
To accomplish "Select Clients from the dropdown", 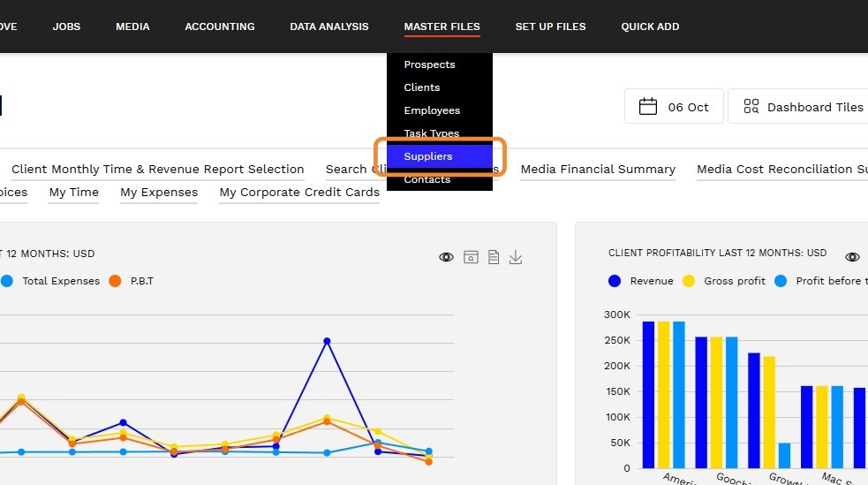I will pos(422,87).
